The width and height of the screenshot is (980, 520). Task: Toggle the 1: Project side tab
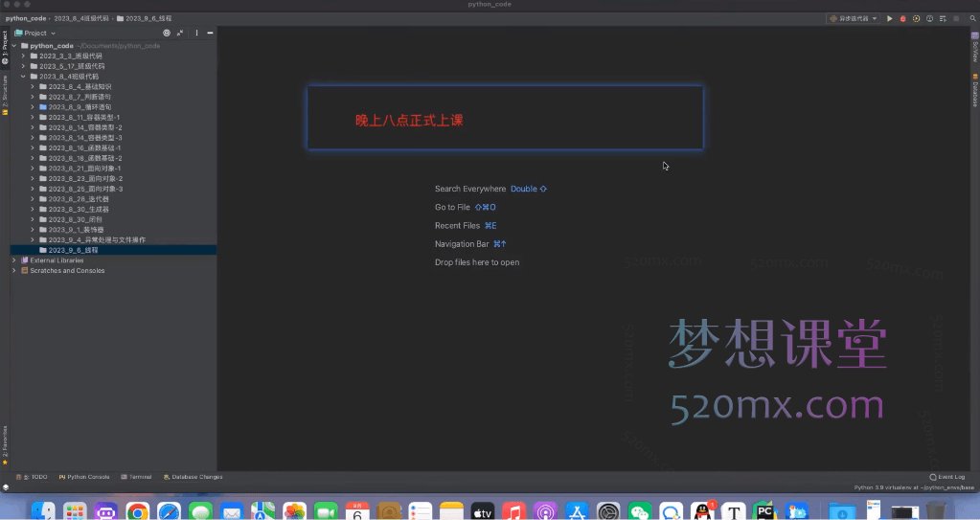5,48
